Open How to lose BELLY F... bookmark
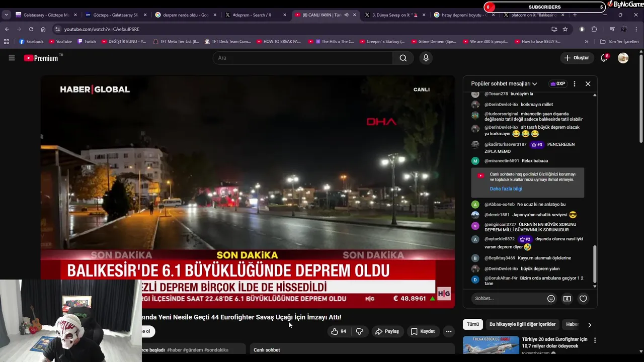 537,41
